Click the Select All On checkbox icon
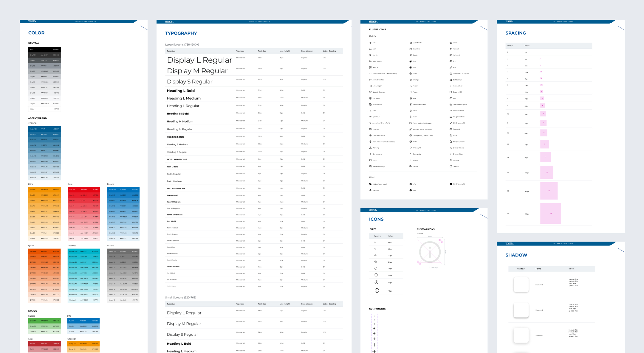 (370, 105)
